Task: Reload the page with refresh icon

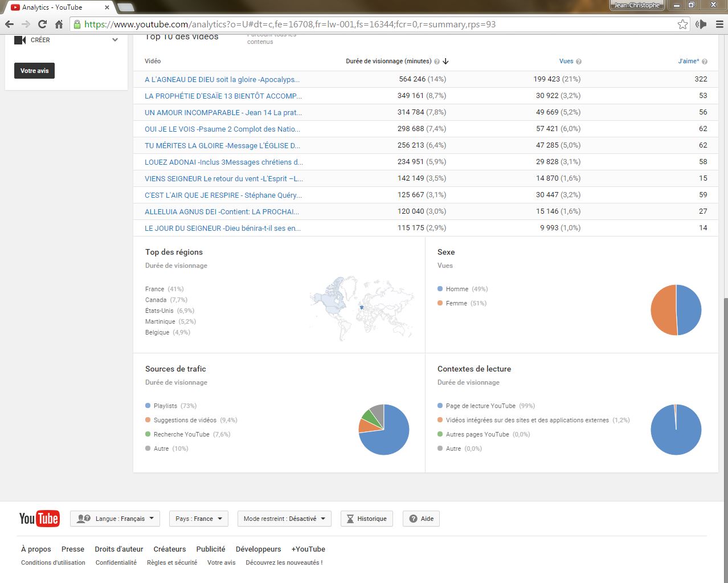Action: pos(42,24)
